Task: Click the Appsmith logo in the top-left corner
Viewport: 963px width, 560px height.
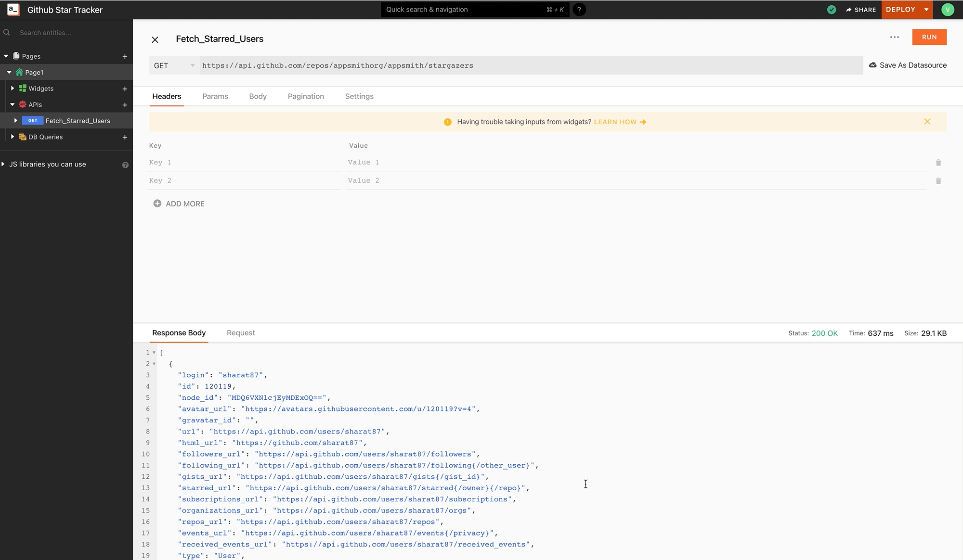Action: (12, 9)
